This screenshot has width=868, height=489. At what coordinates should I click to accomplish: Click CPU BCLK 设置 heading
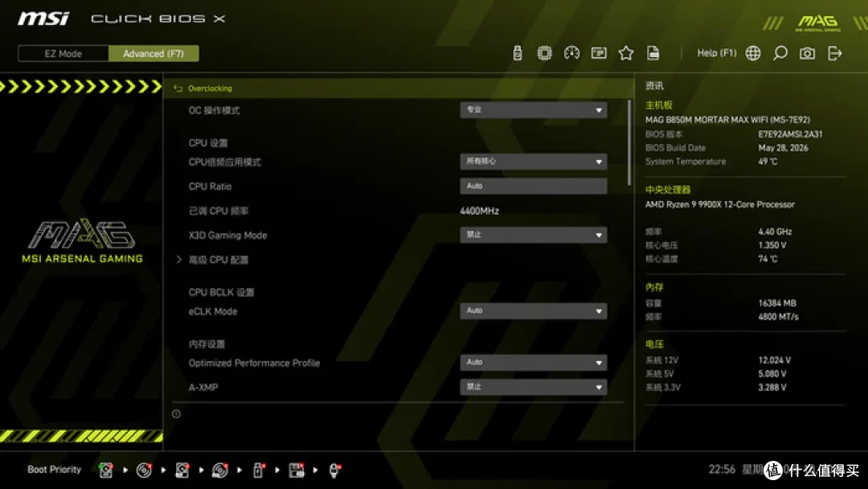[222, 293]
